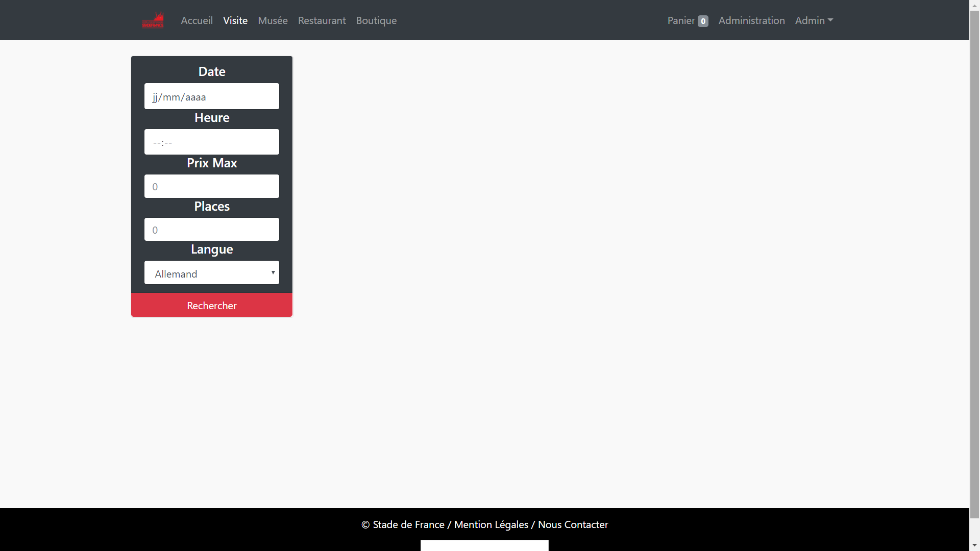Navigate to Restaurant
The image size is (980, 551).
click(x=322, y=20)
